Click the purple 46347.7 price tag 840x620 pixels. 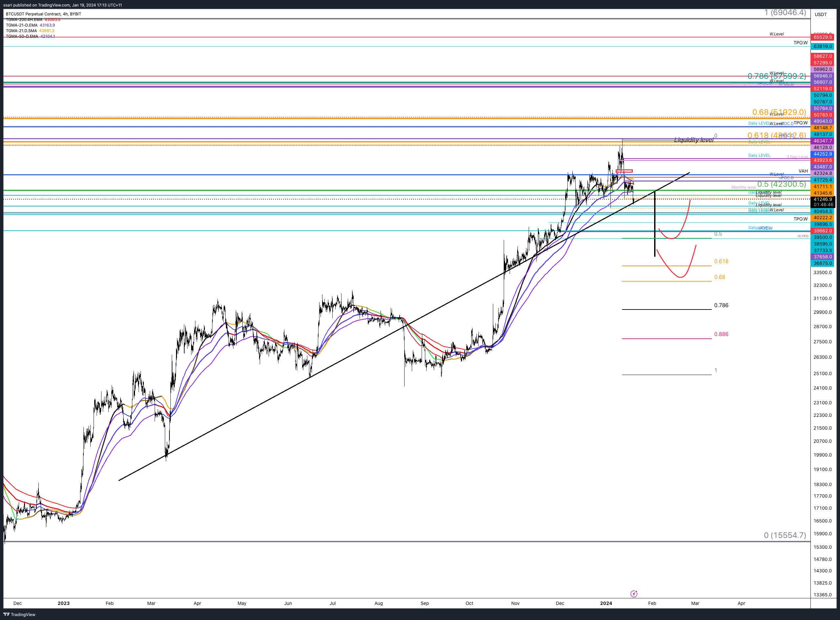(x=822, y=141)
